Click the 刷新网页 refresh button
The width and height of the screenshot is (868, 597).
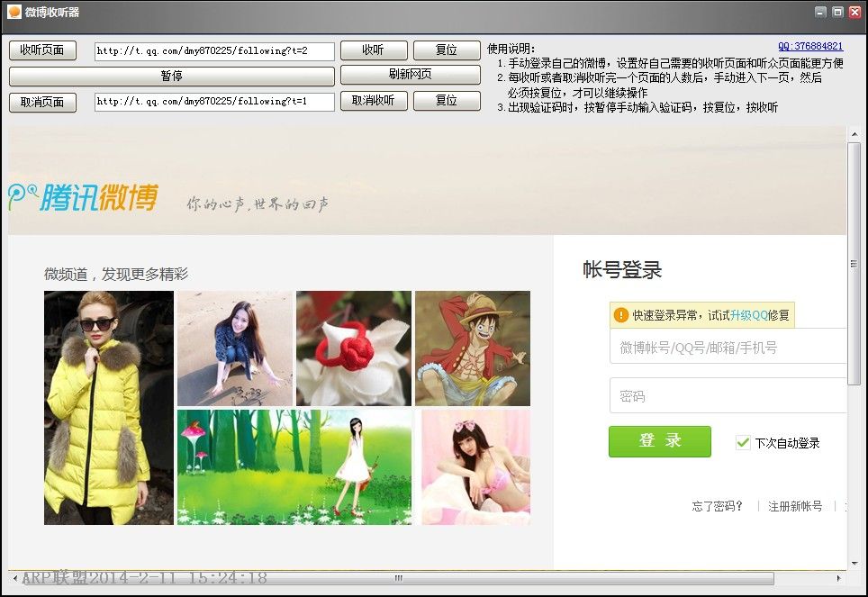point(411,74)
